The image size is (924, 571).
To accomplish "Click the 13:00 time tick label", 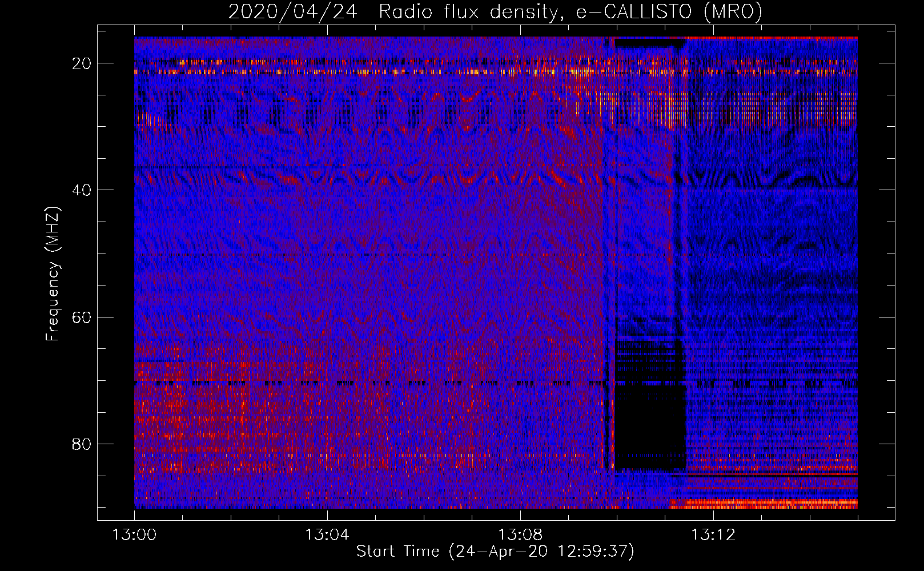I will click(x=134, y=535).
